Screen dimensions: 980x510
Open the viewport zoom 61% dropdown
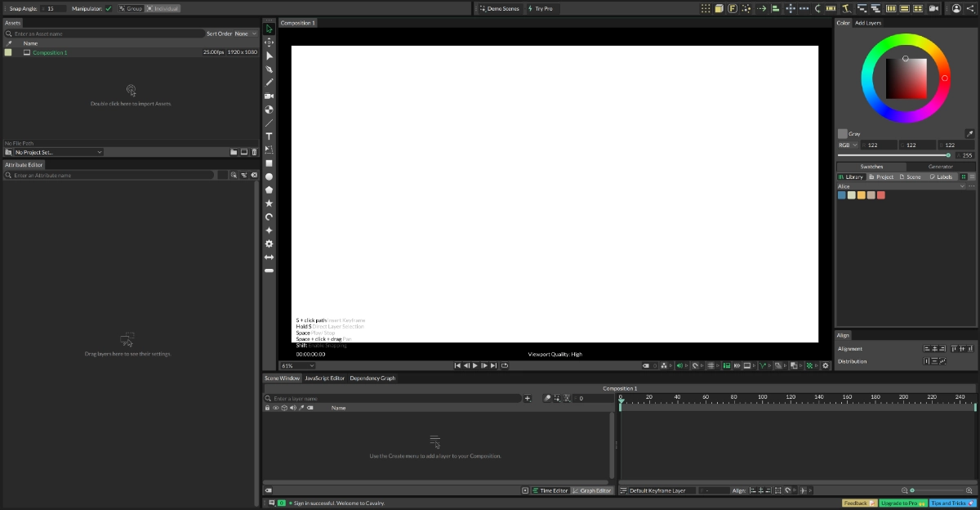tap(297, 365)
